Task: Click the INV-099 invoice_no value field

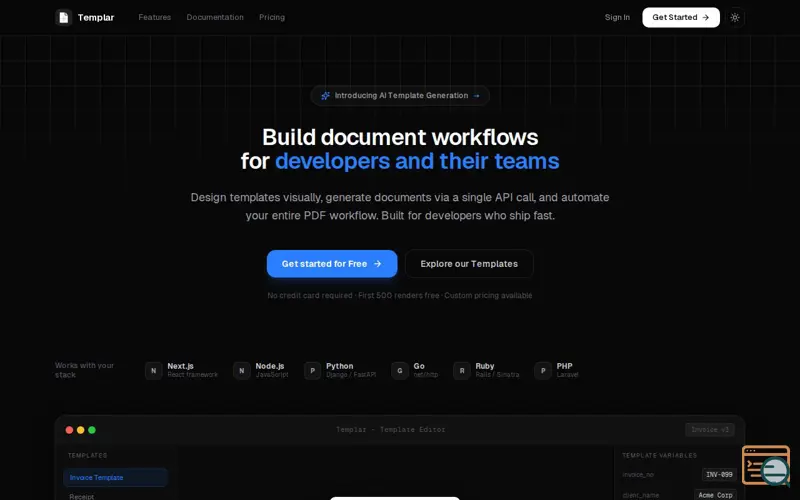Action: [x=719, y=474]
